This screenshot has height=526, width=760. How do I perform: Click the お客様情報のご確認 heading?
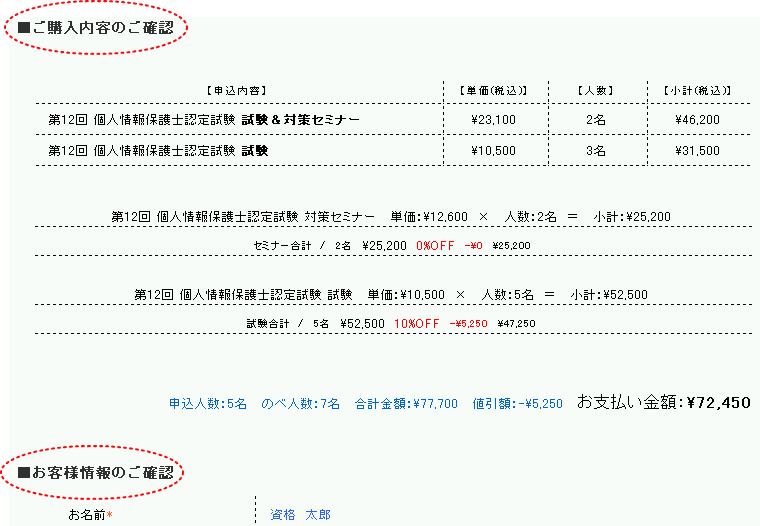pos(95,472)
